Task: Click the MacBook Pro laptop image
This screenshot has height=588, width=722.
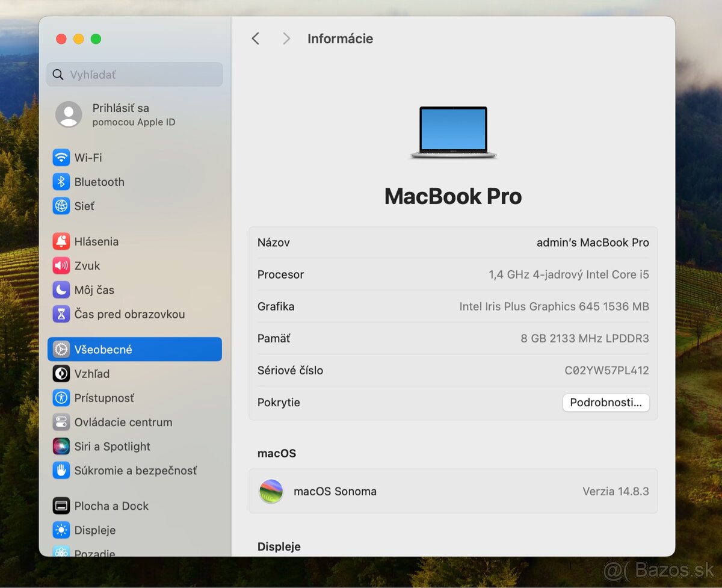Action: click(x=454, y=133)
